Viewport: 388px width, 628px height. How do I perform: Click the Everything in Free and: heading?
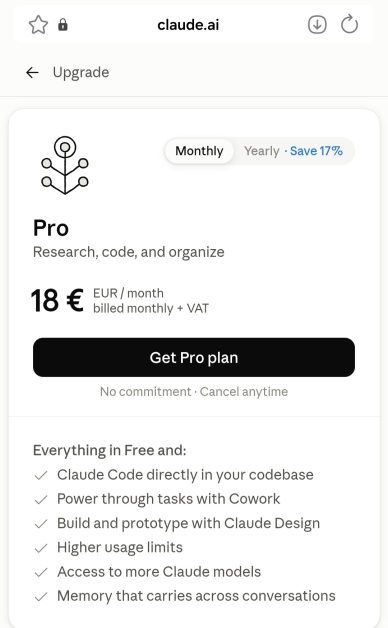tap(109, 451)
